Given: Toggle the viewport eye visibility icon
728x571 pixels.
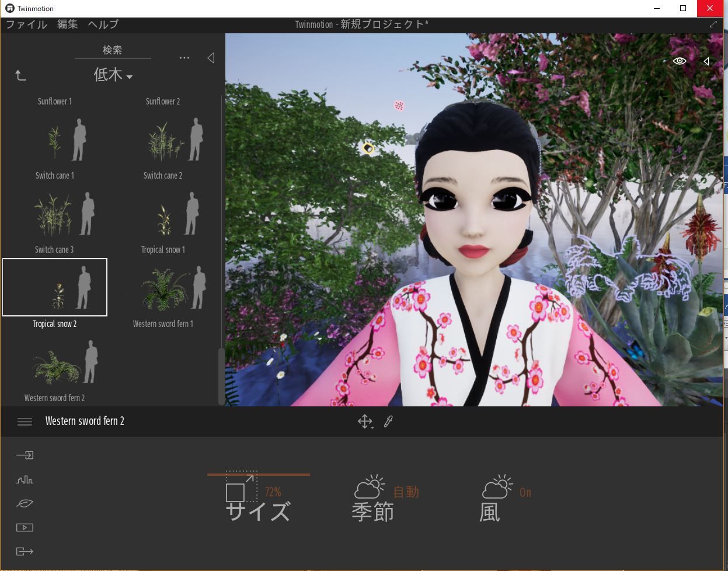Looking at the screenshot, I should [680, 61].
